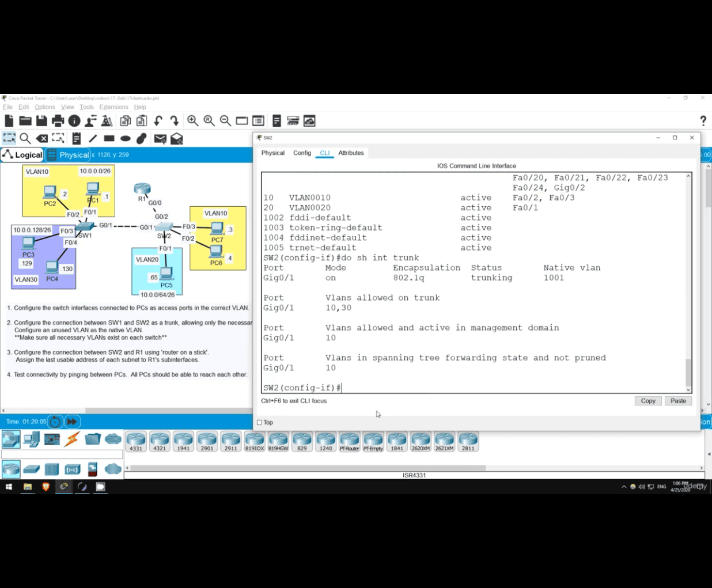
Task: Open the View menu
Action: (67, 107)
